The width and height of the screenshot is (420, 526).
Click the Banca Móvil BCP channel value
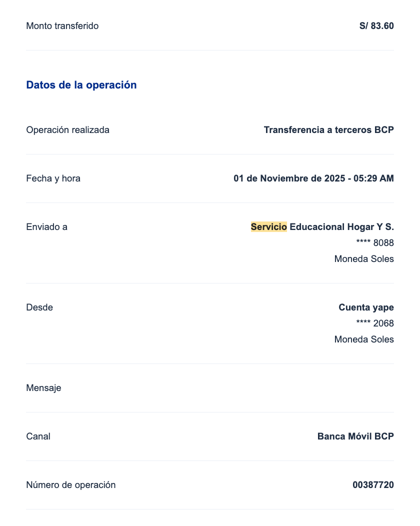(x=355, y=436)
